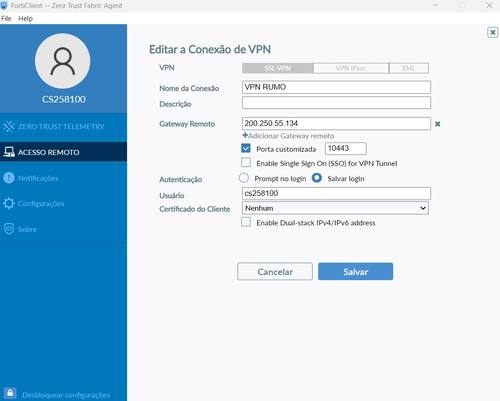The image size is (500, 401).
Task: Click the Cancelar button
Action: coord(275,271)
